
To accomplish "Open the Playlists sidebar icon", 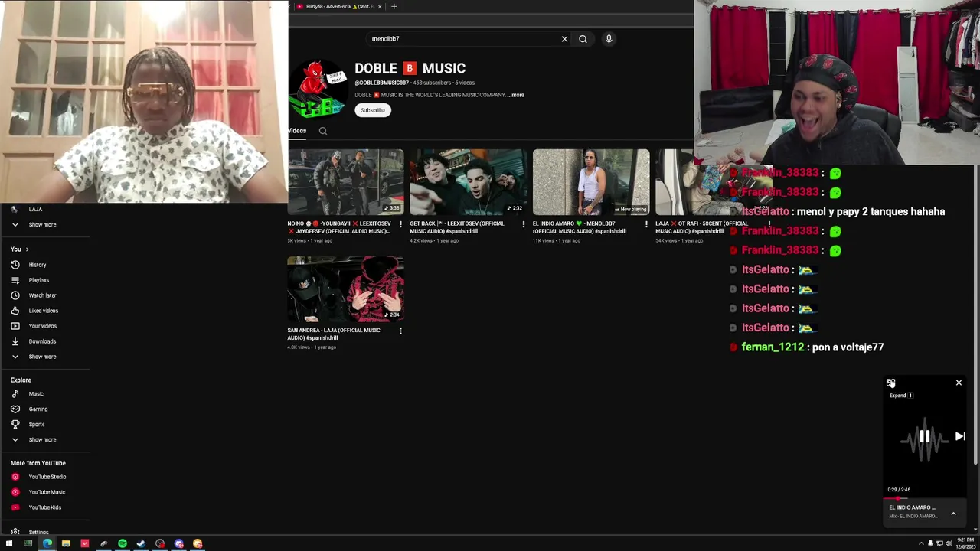I will pos(15,280).
